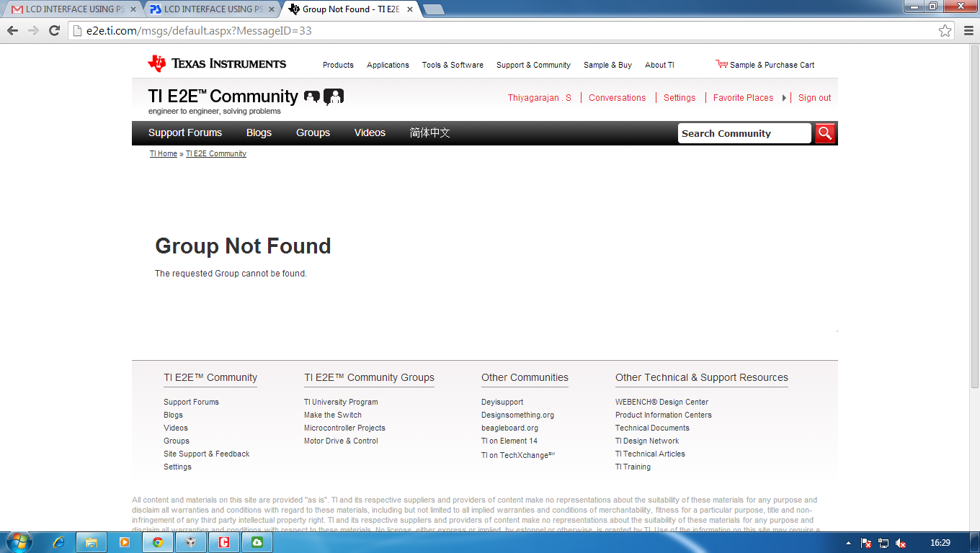Open the Sample & Buy menu
The height and width of the screenshot is (553, 980).
[x=607, y=65]
